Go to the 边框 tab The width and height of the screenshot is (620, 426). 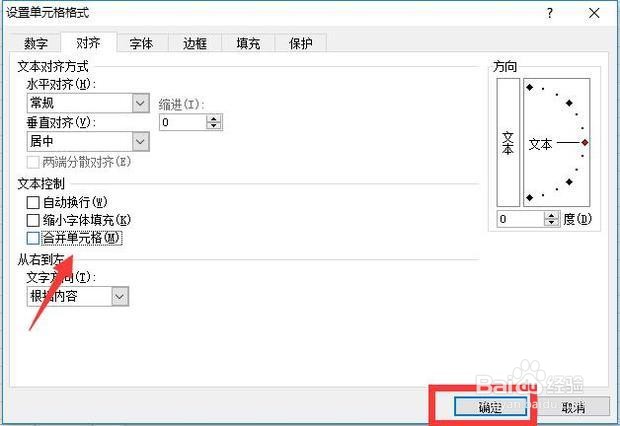coord(195,43)
